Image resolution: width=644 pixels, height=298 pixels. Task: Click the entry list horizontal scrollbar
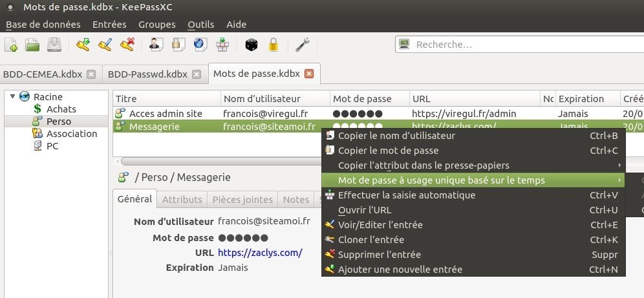tap(222, 162)
